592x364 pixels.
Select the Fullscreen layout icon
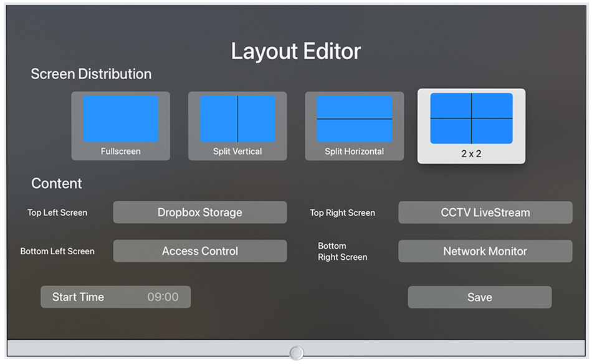point(120,126)
